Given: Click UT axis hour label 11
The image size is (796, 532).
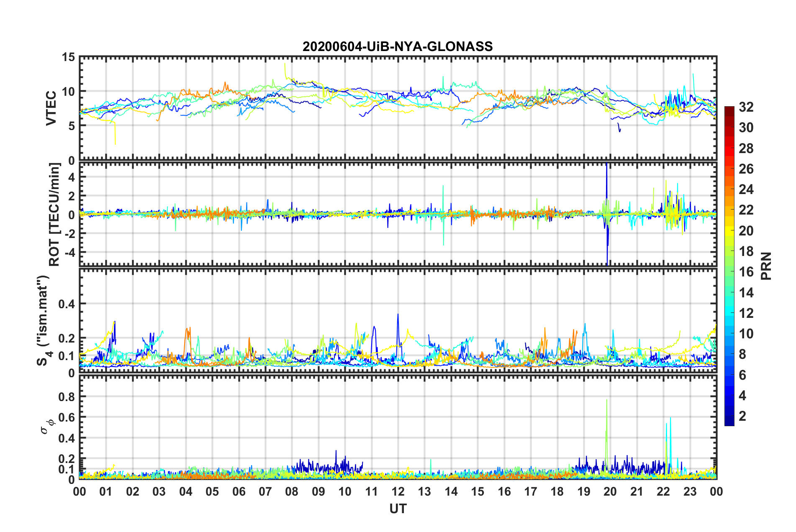Looking at the screenshot, I should coord(372,491).
